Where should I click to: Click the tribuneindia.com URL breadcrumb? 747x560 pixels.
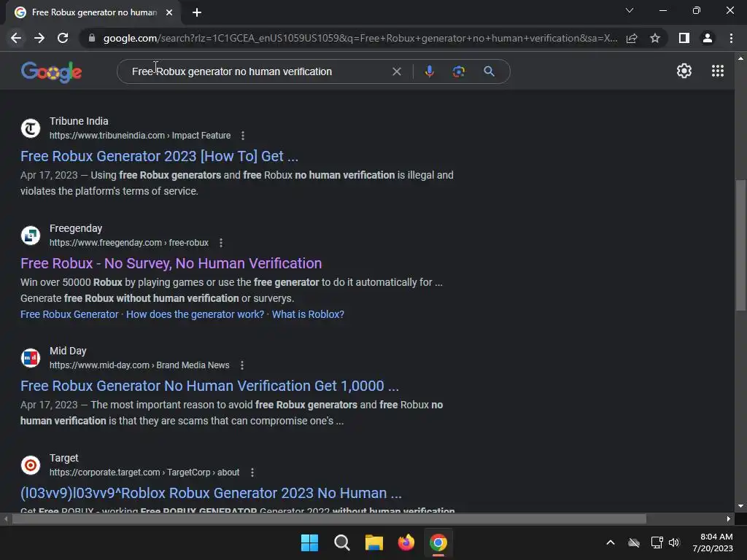(140, 136)
